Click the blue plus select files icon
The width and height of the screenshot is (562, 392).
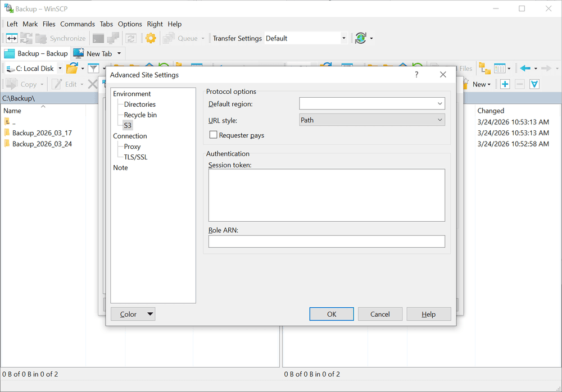(505, 84)
